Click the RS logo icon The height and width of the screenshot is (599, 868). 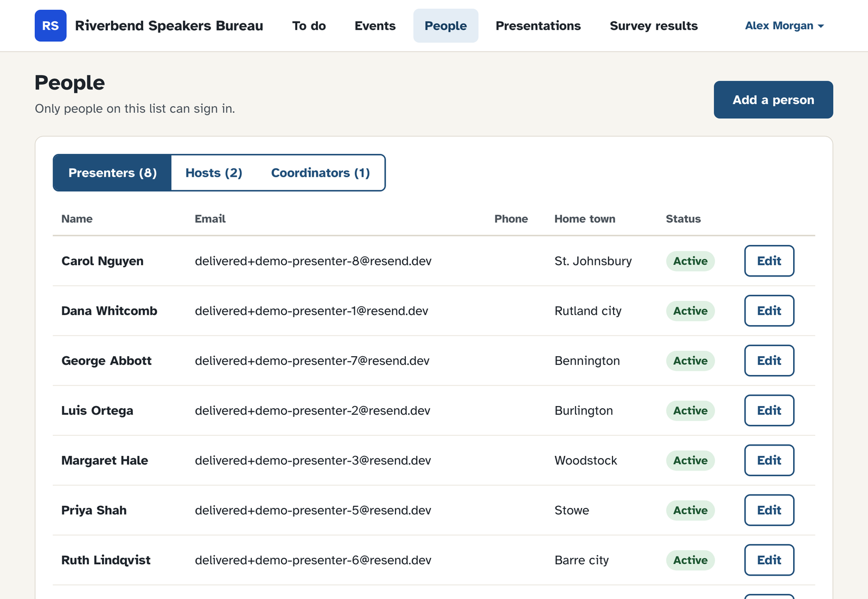pyautogui.click(x=50, y=25)
